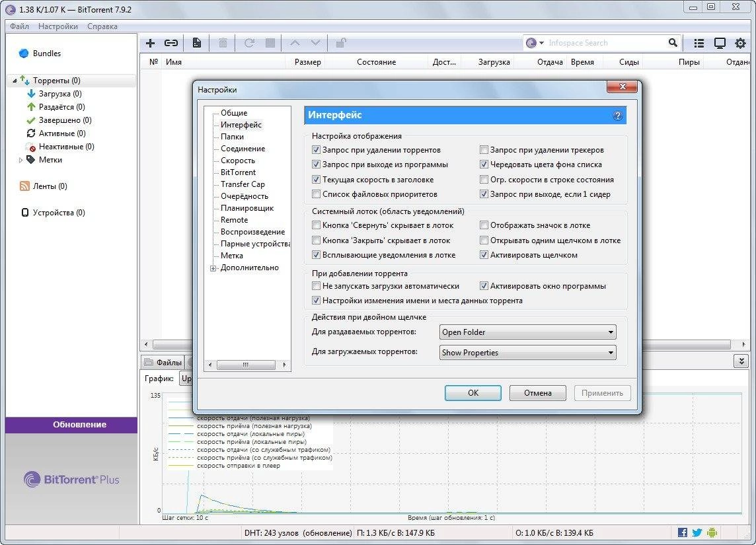This screenshot has width=756, height=545.
Task: Select Завершено (0) checkmark item in sidebar
Action: (x=59, y=120)
